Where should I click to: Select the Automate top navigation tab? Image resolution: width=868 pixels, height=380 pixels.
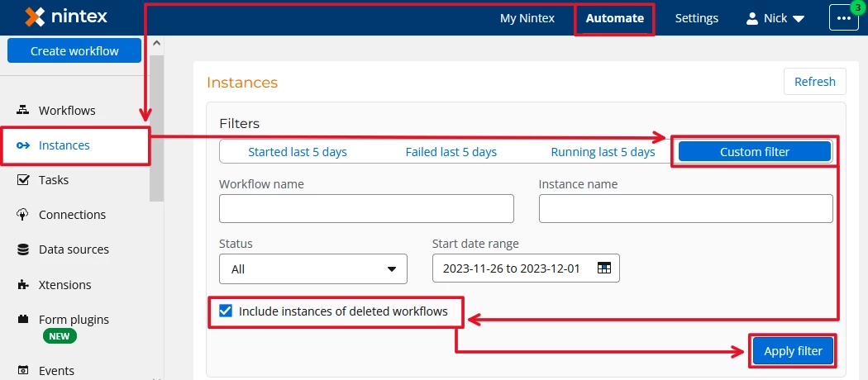614,18
